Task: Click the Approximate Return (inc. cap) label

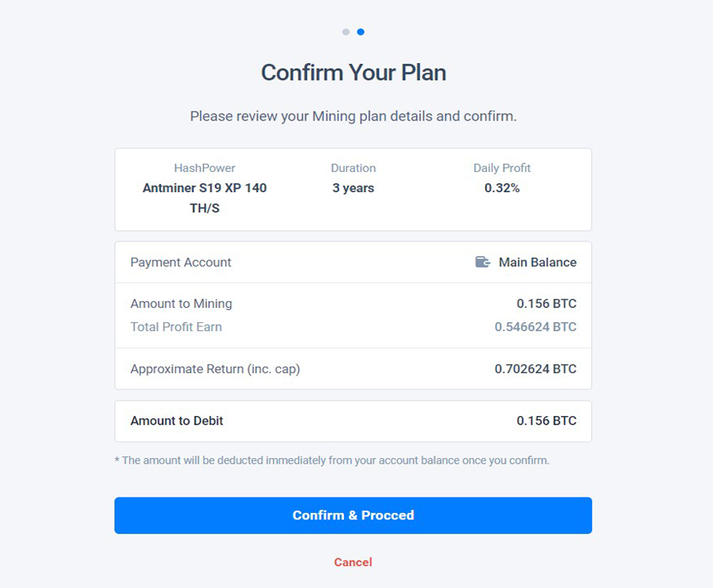Action: tap(215, 369)
